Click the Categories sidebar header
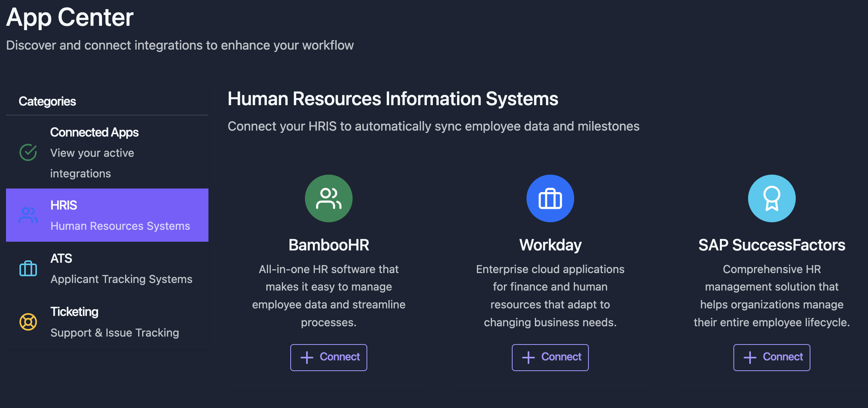Image resolution: width=868 pixels, height=408 pixels. (x=47, y=101)
